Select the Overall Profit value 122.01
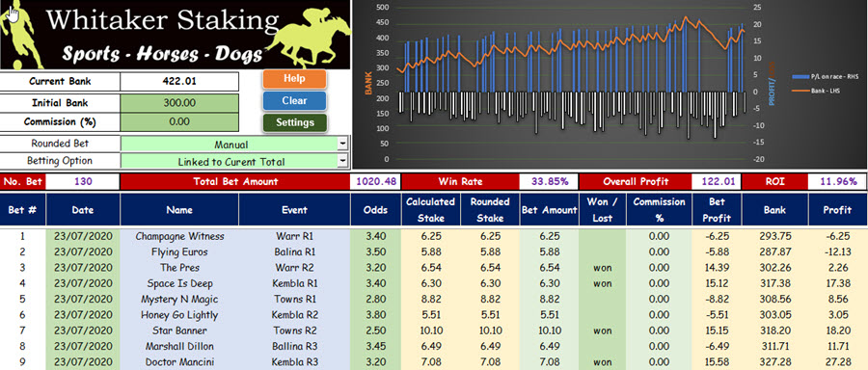Screen dimensions: 868x370 [x=717, y=181]
